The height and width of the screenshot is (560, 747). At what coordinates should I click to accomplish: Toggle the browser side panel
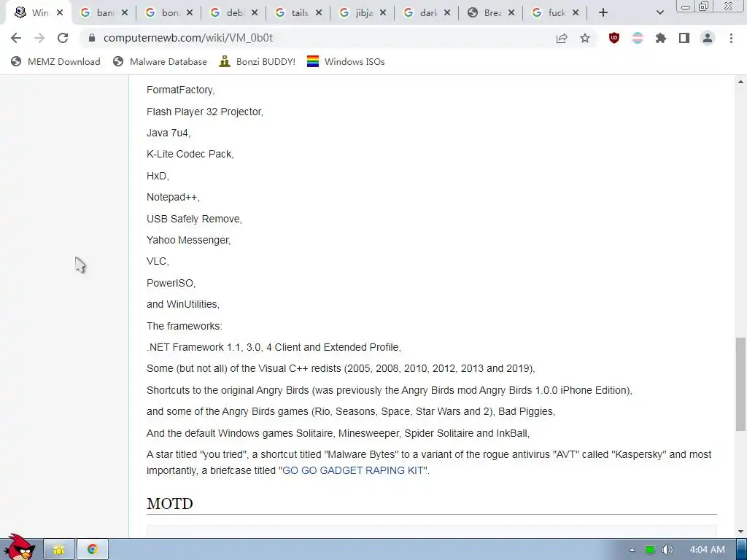(x=684, y=38)
